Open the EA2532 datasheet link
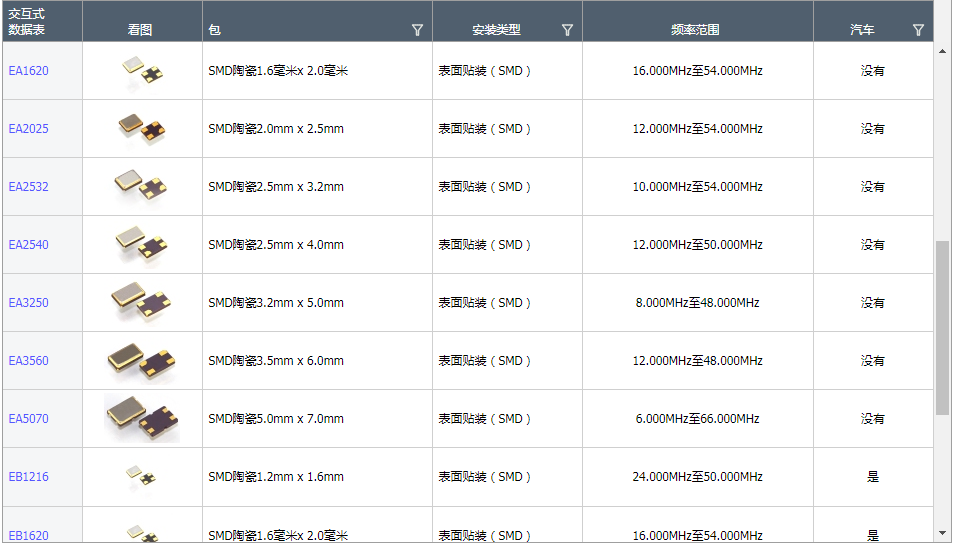Screen dimensions: 954x545 [28, 187]
